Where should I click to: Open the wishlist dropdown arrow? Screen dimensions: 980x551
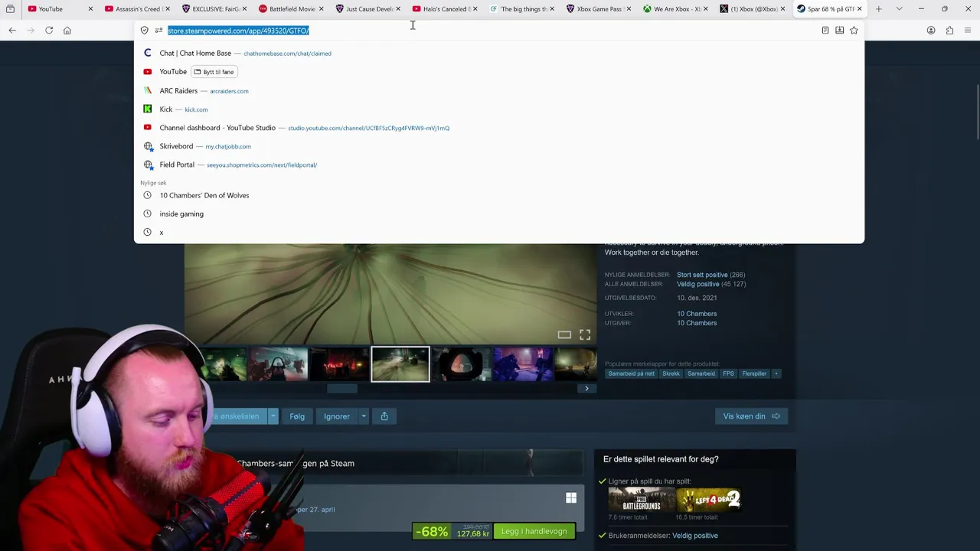pyautogui.click(x=273, y=416)
